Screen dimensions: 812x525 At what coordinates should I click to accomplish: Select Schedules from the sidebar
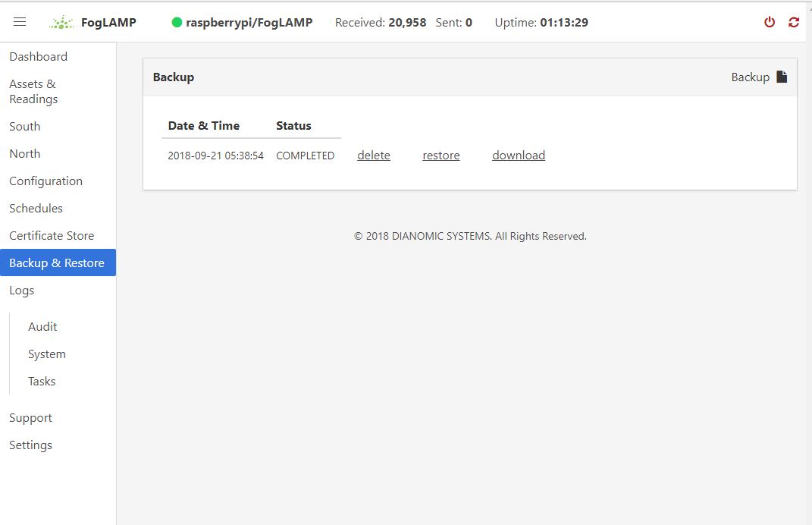(x=36, y=209)
